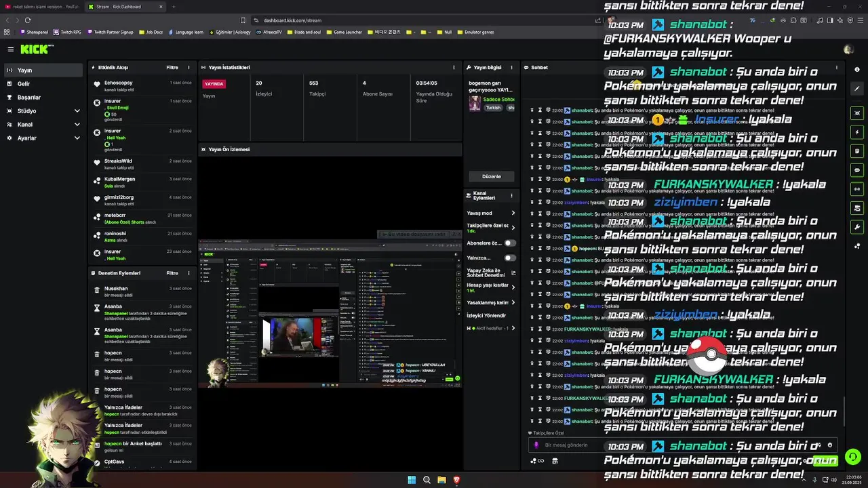
Task: Focus the Bir mesaj gönderin chat input
Action: coord(682,445)
